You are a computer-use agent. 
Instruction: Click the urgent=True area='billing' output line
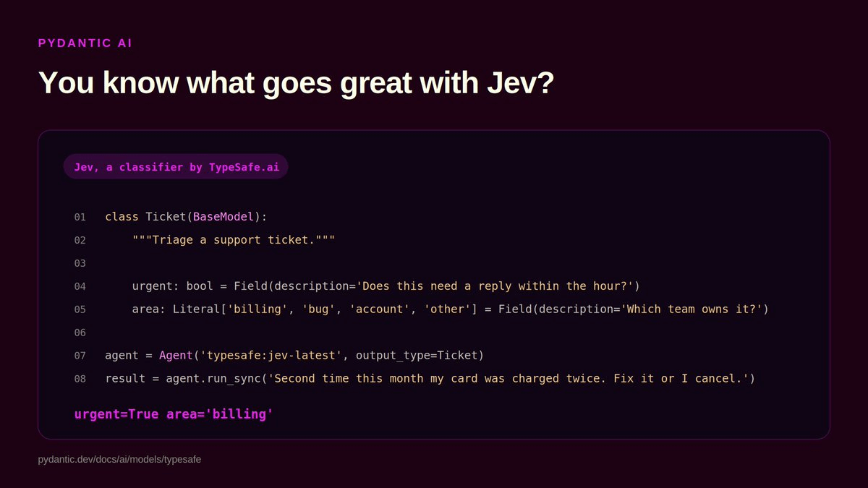click(174, 414)
